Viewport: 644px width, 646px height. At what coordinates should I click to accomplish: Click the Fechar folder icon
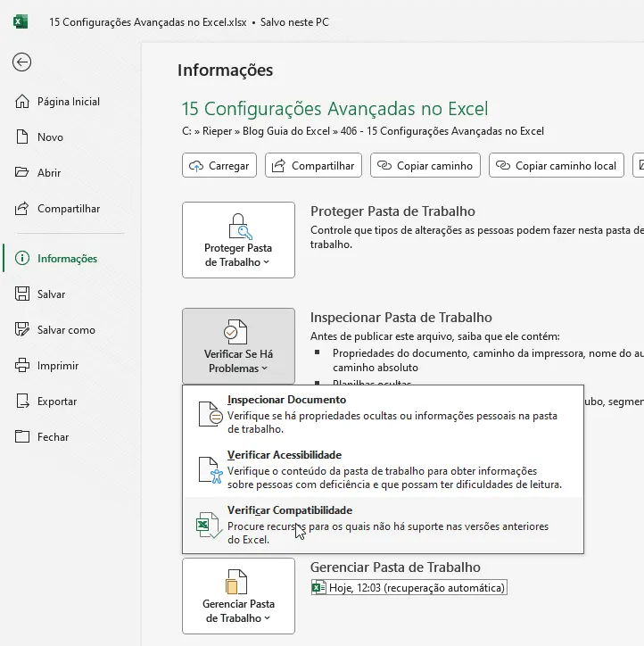pos(22,436)
